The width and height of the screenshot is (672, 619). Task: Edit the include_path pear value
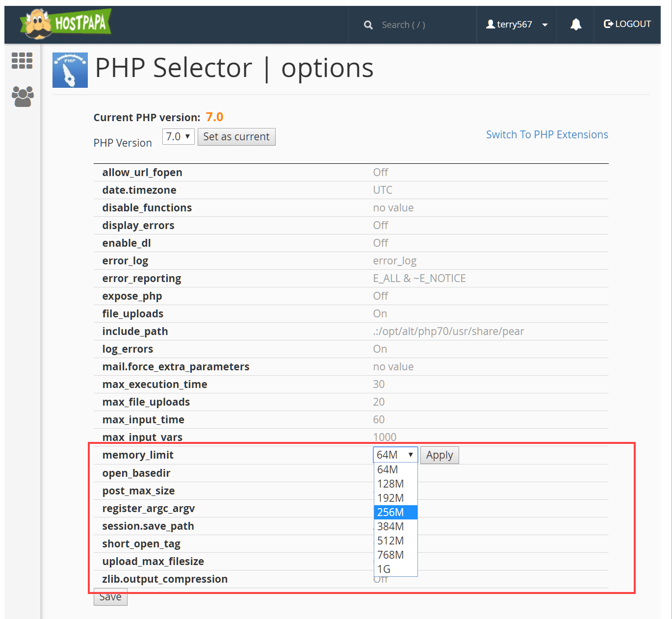tap(448, 332)
